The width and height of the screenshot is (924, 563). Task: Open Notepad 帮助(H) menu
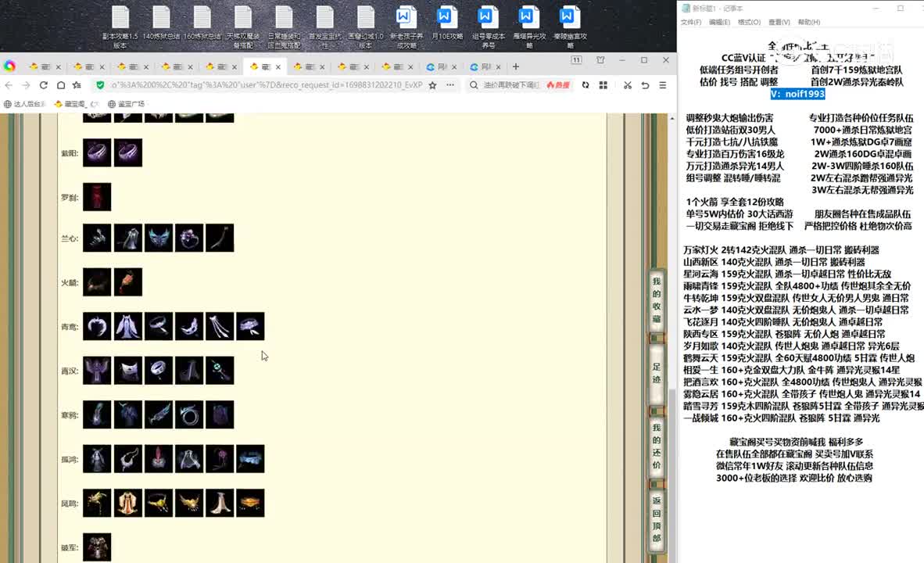808,23
